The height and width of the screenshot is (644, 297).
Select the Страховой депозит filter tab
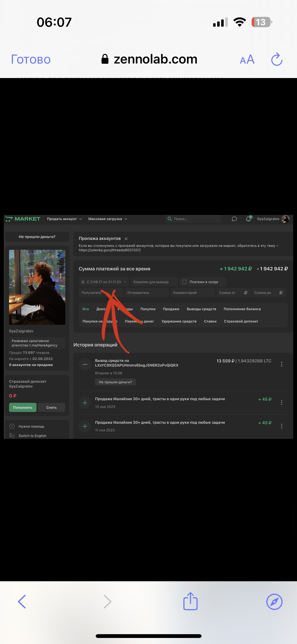click(241, 321)
